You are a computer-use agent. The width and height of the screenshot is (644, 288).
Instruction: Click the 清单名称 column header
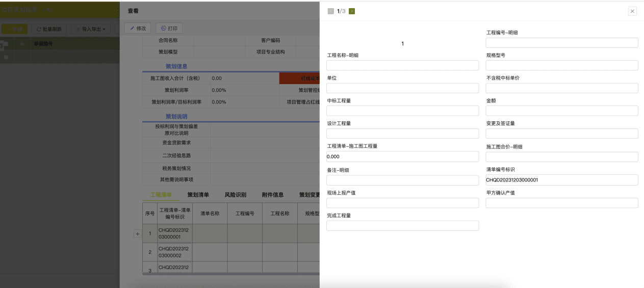[x=210, y=214]
